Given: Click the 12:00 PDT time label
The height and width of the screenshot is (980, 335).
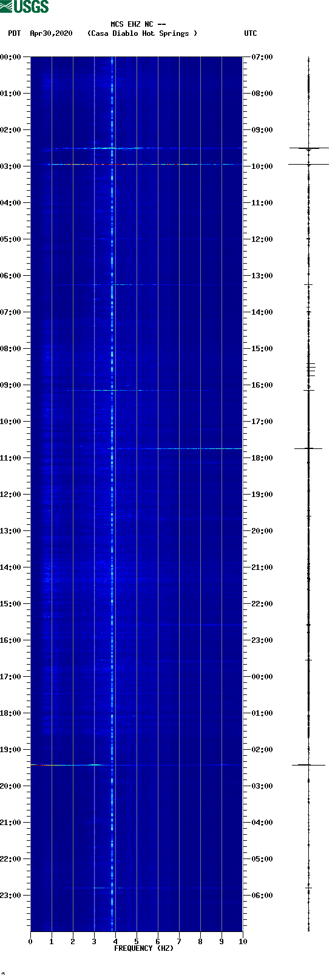Looking at the screenshot, I should point(11,494).
